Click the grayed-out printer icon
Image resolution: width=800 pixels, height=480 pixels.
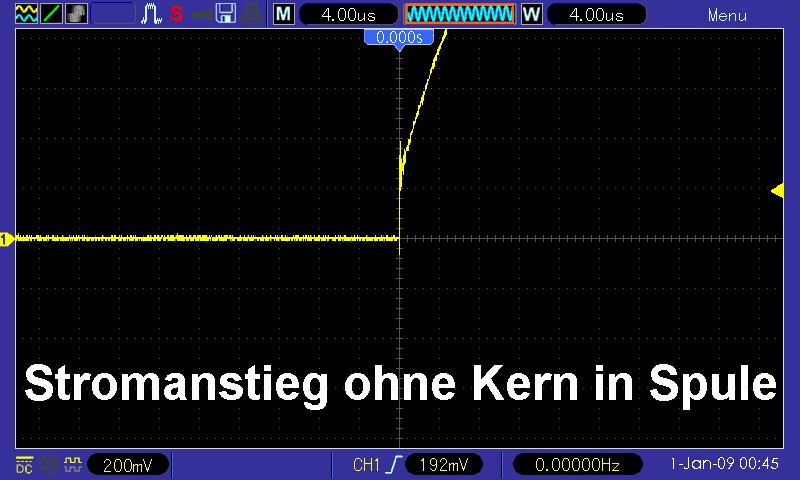(252, 14)
